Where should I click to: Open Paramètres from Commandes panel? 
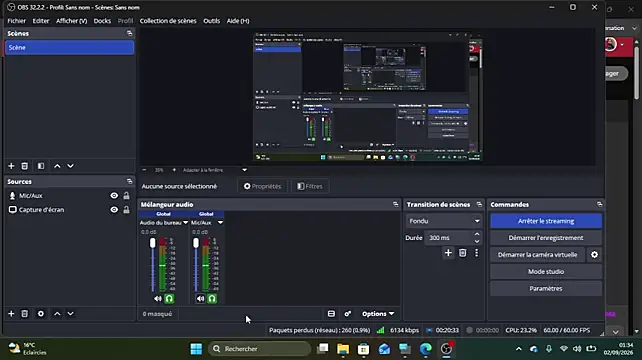pyautogui.click(x=546, y=288)
